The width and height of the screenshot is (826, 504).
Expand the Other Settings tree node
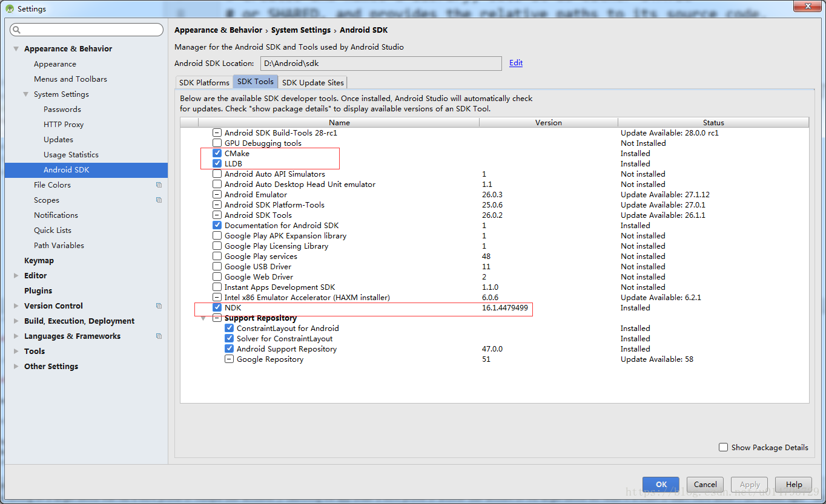(16, 367)
